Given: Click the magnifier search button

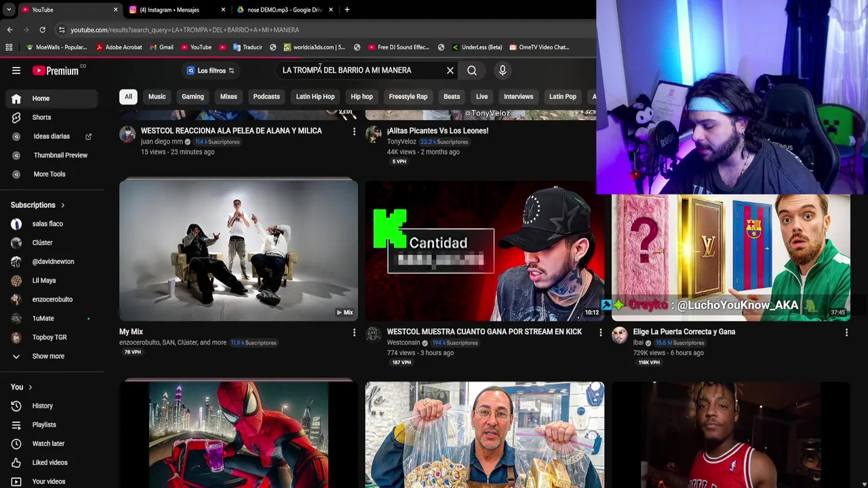Looking at the screenshot, I should click(x=472, y=70).
